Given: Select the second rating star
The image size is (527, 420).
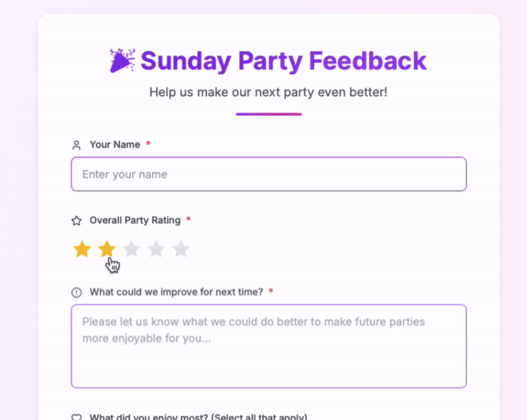Looking at the screenshot, I should pos(107,249).
